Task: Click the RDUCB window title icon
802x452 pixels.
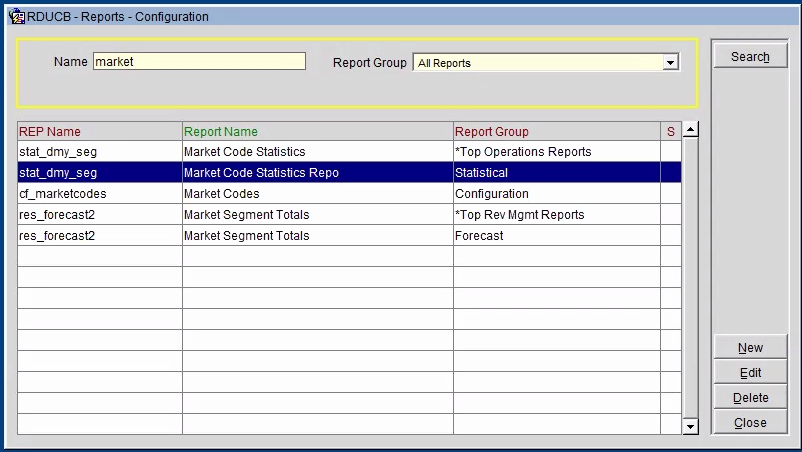Action: click(x=17, y=16)
